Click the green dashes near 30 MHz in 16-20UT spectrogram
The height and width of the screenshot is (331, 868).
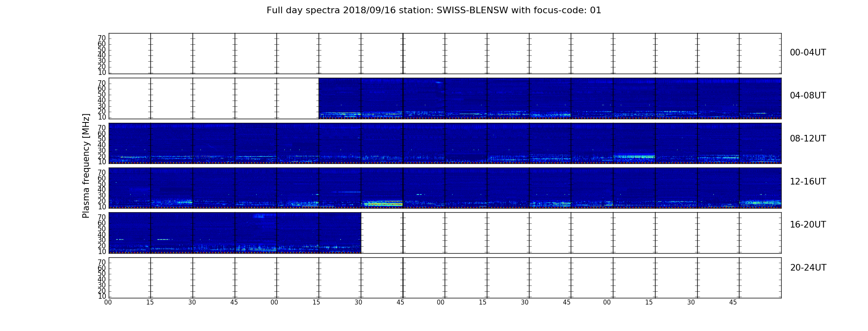[x=163, y=239]
